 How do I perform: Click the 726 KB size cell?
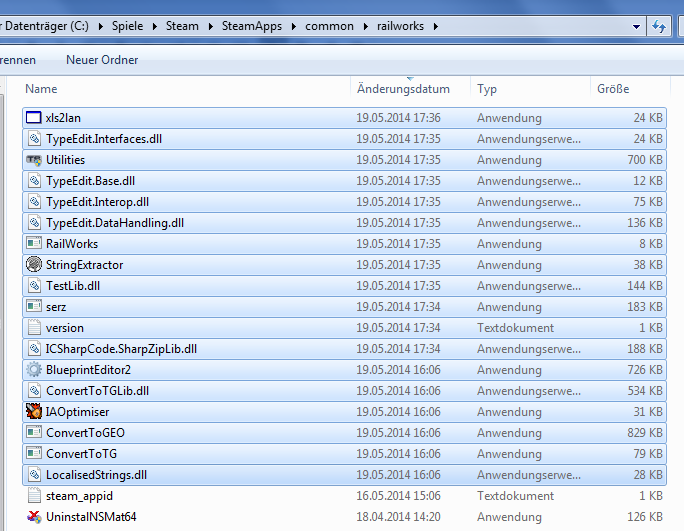click(645, 370)
